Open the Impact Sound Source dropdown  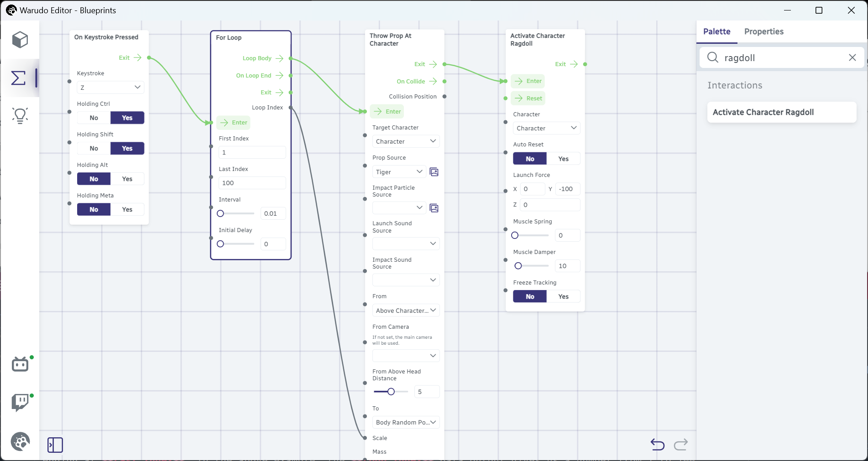406,280
